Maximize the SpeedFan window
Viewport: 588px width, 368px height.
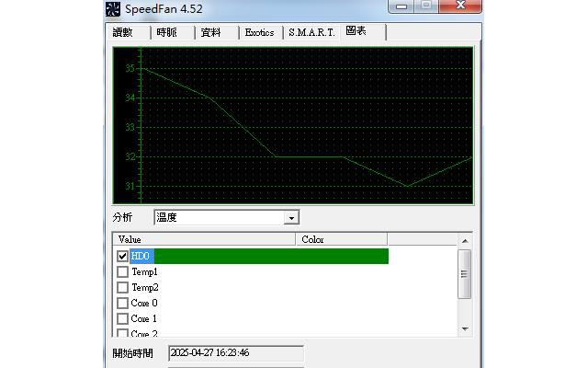coord(426,6)
